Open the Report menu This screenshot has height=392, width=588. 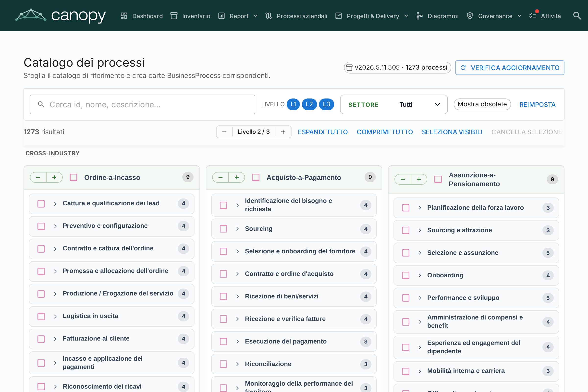[238, 16]
